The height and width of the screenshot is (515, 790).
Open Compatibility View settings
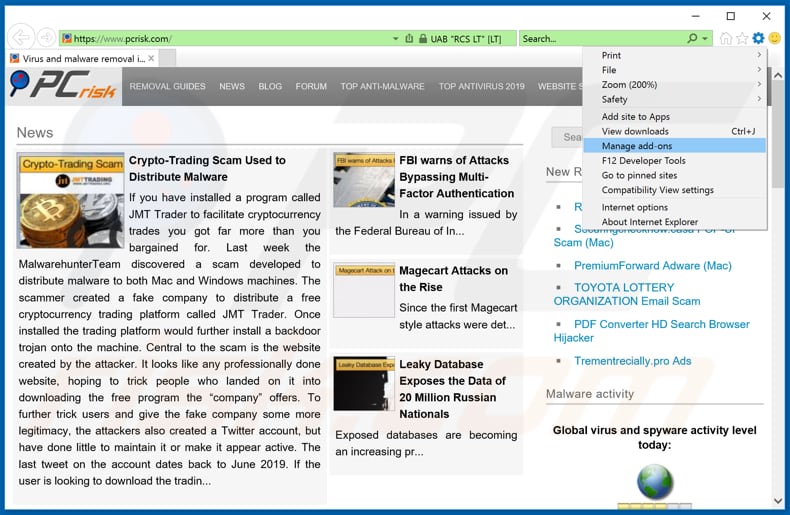point(675,189)
